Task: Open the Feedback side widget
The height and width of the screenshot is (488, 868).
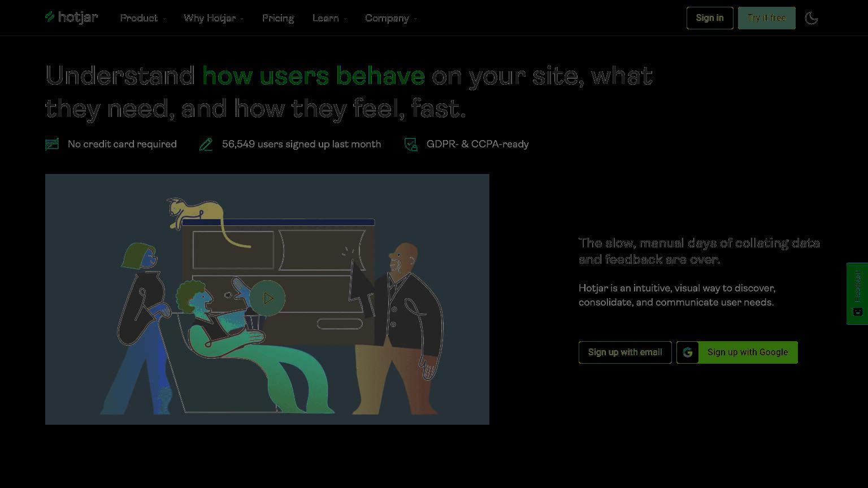Action: (x=857, y=294)
